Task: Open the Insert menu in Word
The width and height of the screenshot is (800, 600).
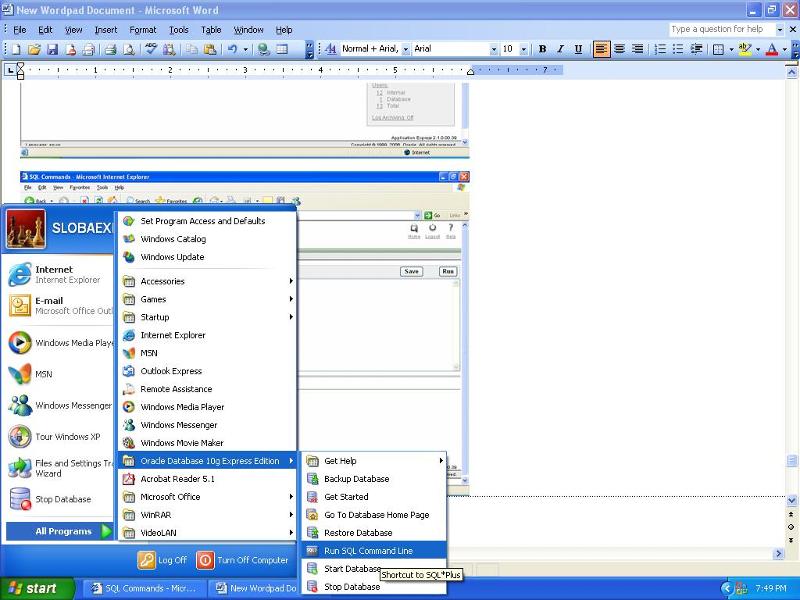Action: pos(106,30)
